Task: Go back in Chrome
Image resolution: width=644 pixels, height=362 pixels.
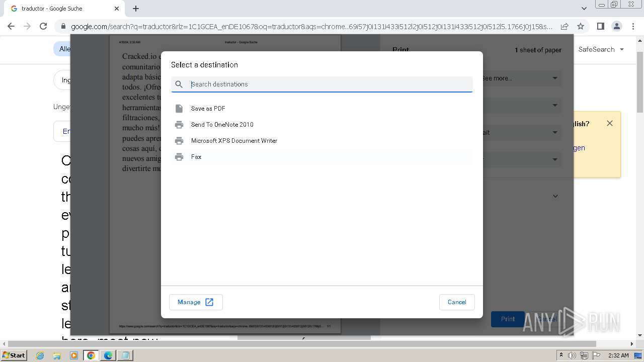Action: 11,26
